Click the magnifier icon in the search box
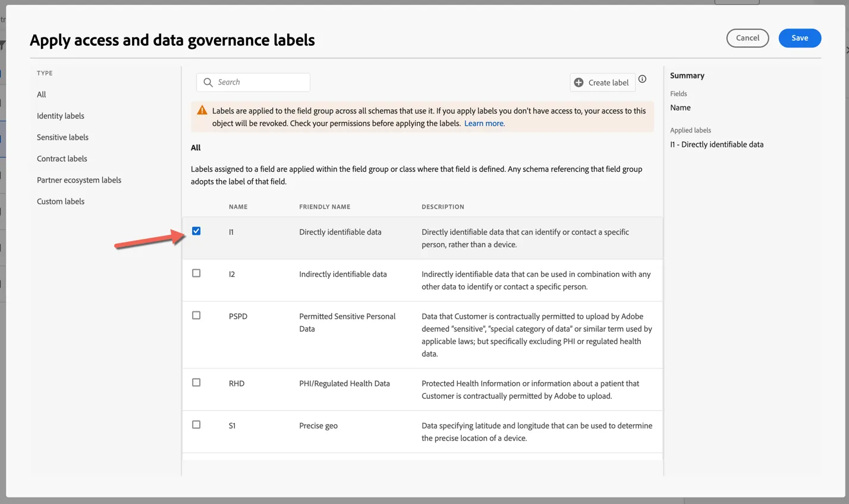The image size is (849, 504). 208,83
